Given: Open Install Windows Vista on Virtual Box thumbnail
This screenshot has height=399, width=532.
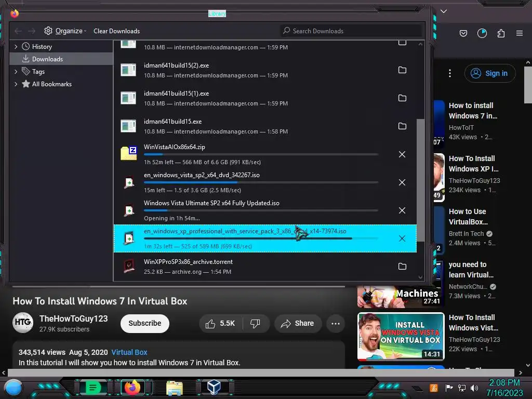Looking at the screenshot, I should tap(401, 336).
